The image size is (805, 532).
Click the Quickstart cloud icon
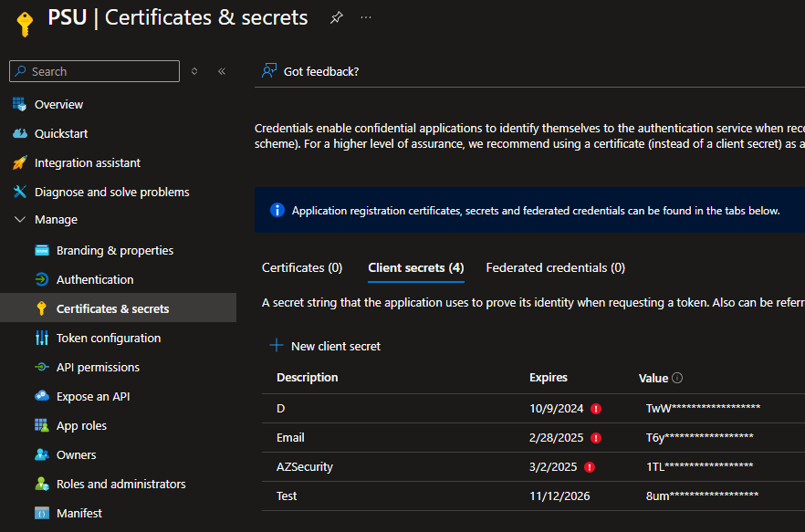19,133
